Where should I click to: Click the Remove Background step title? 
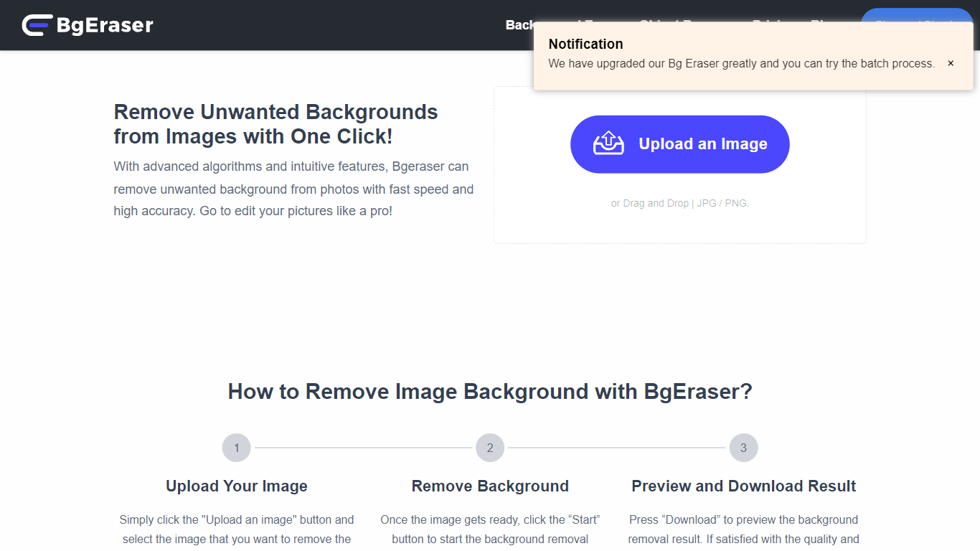(x=490, y=486)
